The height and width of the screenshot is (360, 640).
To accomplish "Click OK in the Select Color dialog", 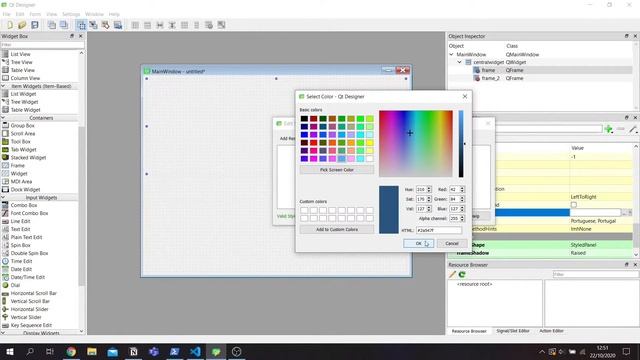I will tap(418, 243).
